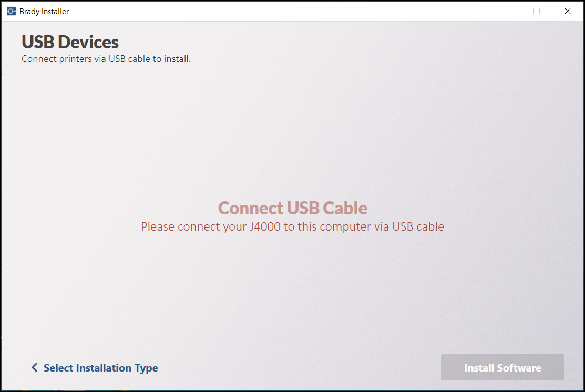This screenshot has width=585, height=392.
Task: Click the 'Please connect your J4000' message
Action: point(292,226)
